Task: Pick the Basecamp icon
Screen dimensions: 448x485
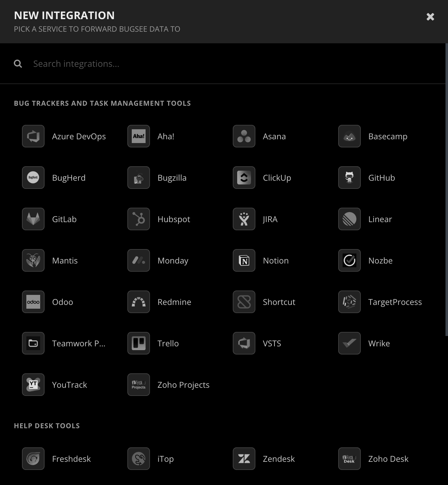Action: tap(349, 136)
